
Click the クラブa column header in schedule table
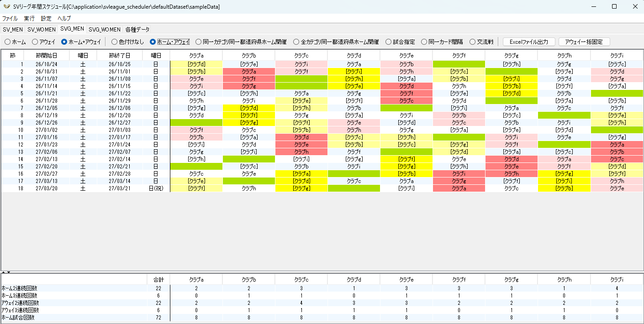click(196, 55)
